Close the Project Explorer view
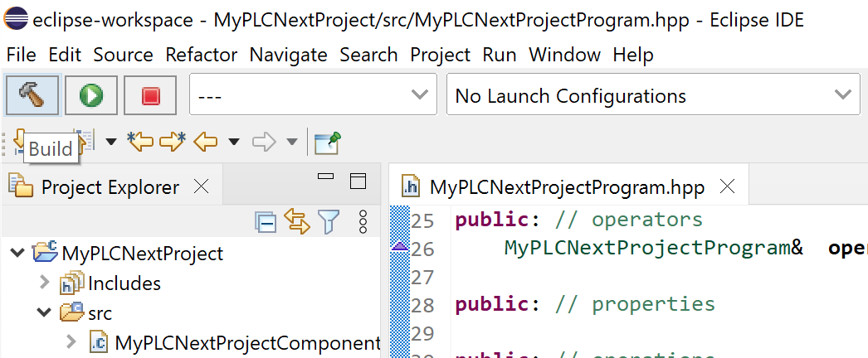The width and height of the screenshot is (868, 358). pos(201,187)
